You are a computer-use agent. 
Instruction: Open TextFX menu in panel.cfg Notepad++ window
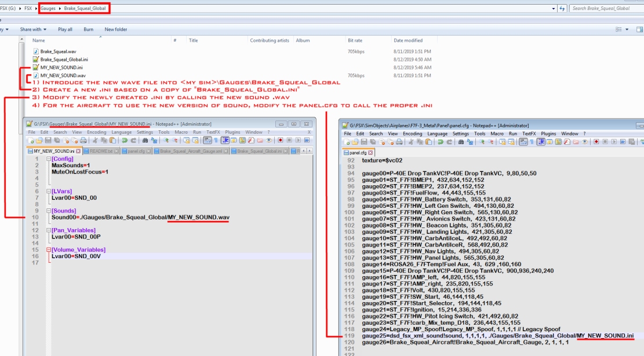529,134
